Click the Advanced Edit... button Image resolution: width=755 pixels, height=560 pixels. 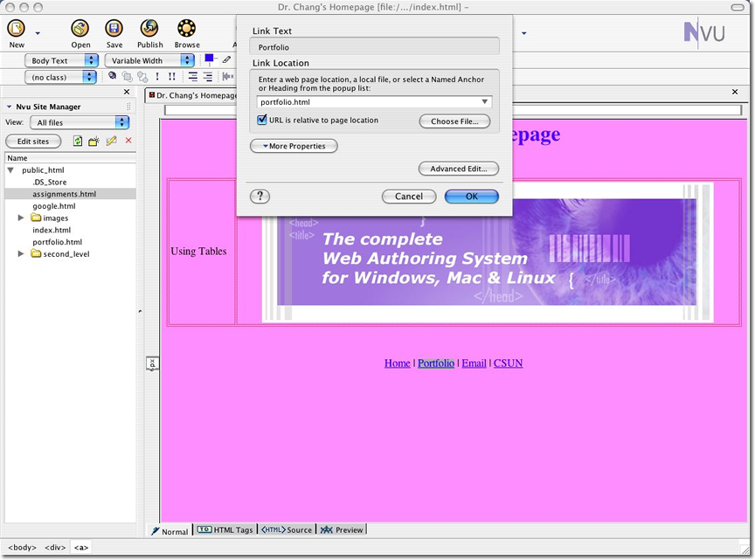coord(459,169)
